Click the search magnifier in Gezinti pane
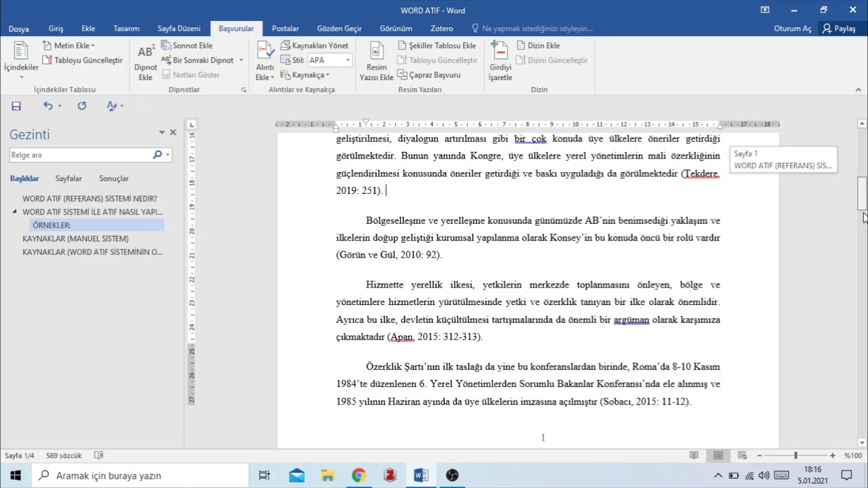 click(157, 155)
